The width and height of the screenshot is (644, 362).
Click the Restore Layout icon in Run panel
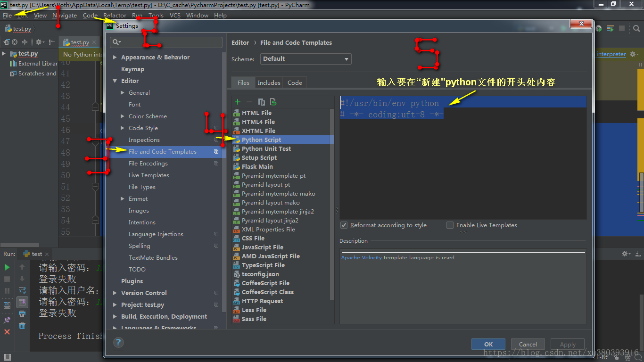click(7, 305)
